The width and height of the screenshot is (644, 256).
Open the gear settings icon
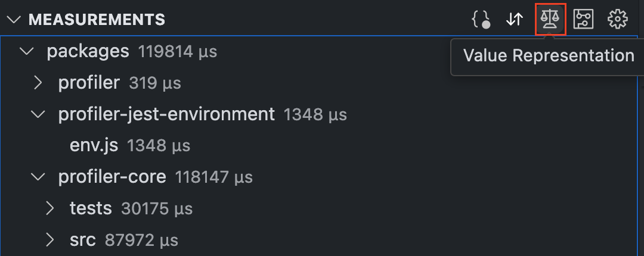[617, 20]
